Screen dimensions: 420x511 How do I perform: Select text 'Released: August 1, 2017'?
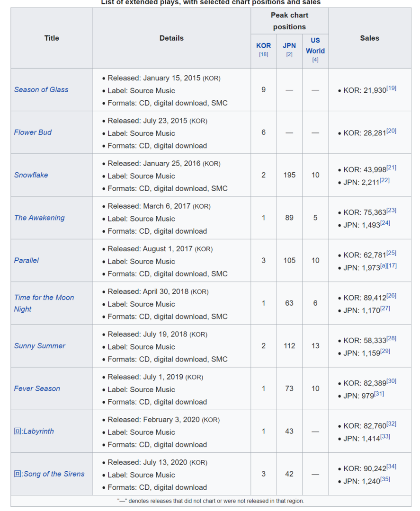[150, 249]
